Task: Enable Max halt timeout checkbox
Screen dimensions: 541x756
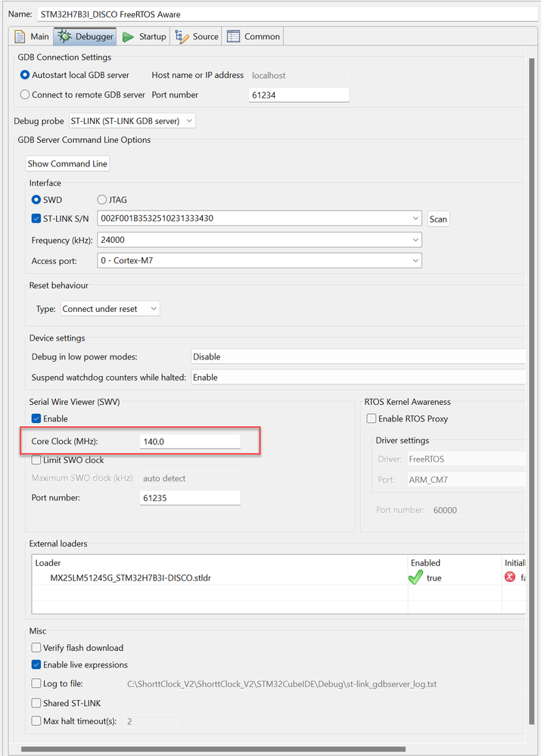Action: click(x=36, y=720)
